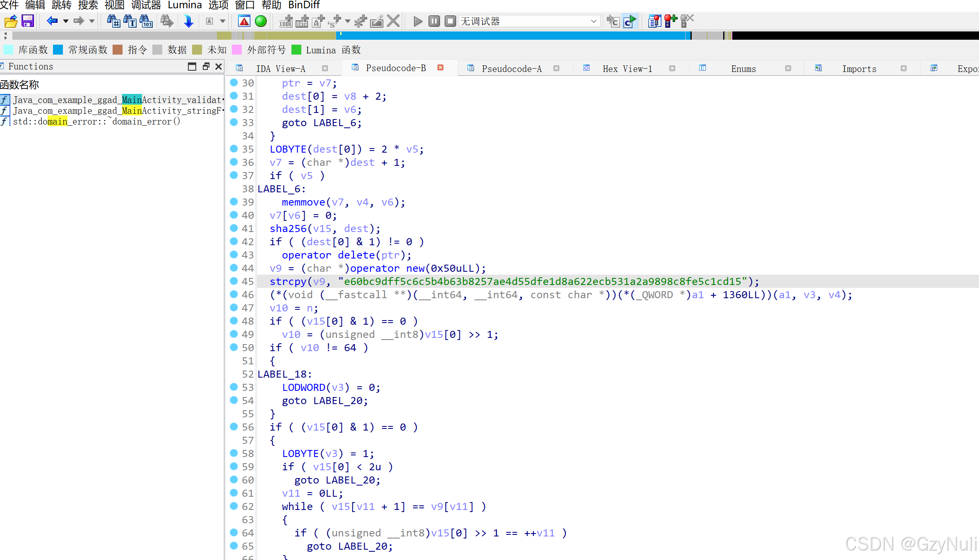
Task: Toggle the breakpoint dot on line 45
Action: [234, 281]
